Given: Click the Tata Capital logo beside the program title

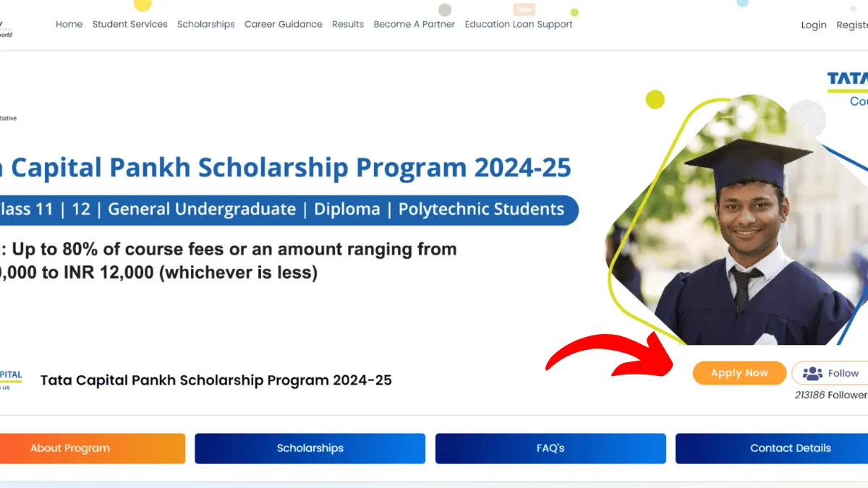Looking at the screenshot, I should [x=11, y=380].
